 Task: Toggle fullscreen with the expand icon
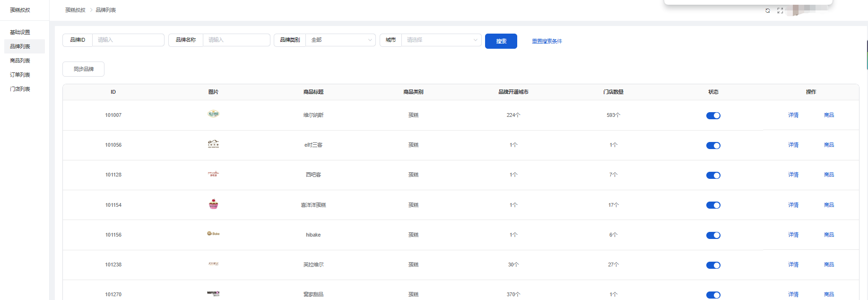780,10
